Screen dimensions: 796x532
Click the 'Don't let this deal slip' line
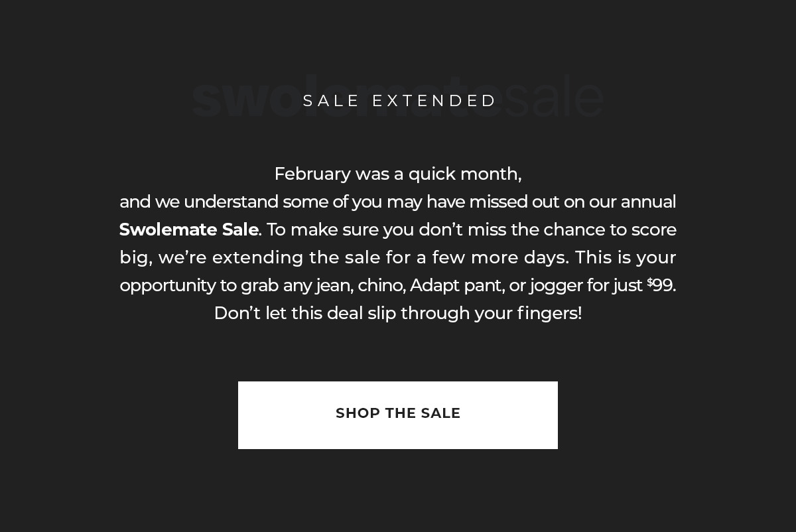point(398,313)
